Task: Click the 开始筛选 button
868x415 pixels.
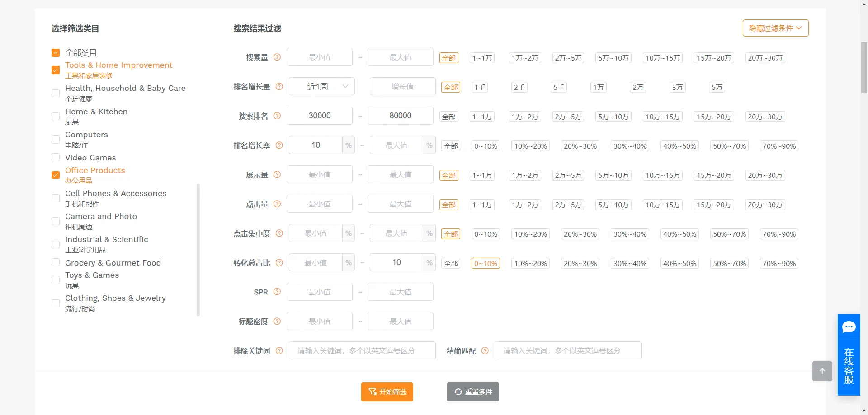Action: point(387,392)
